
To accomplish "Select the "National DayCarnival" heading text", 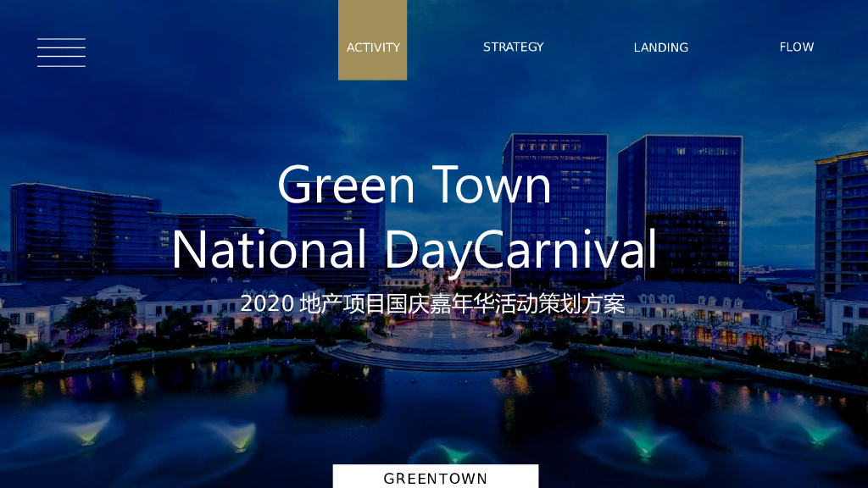I will coord(415,249).
